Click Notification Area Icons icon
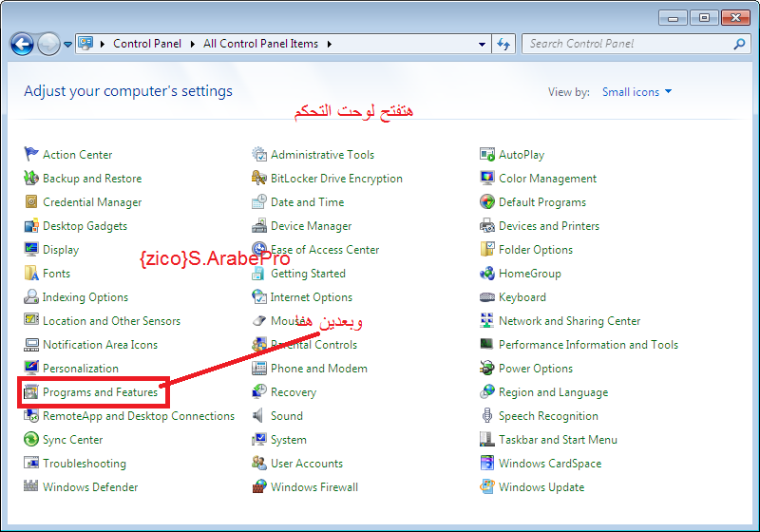760x532 pixels. [x=31, y=344]
